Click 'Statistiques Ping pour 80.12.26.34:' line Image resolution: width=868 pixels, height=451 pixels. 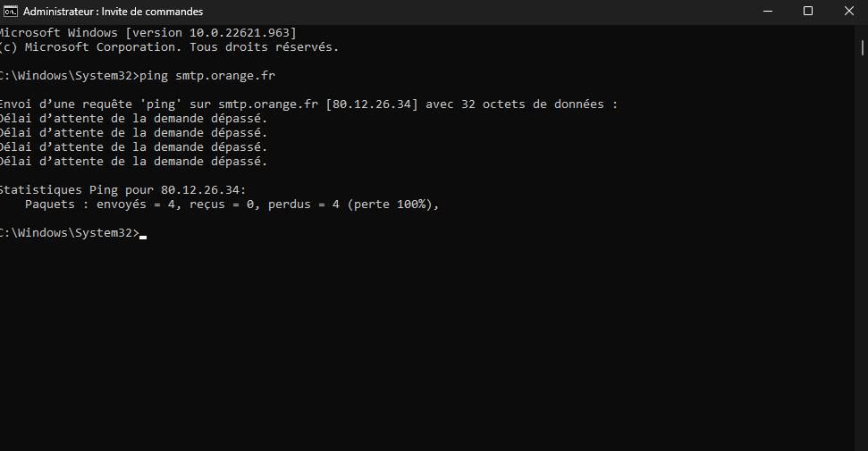tap(122, 190)
